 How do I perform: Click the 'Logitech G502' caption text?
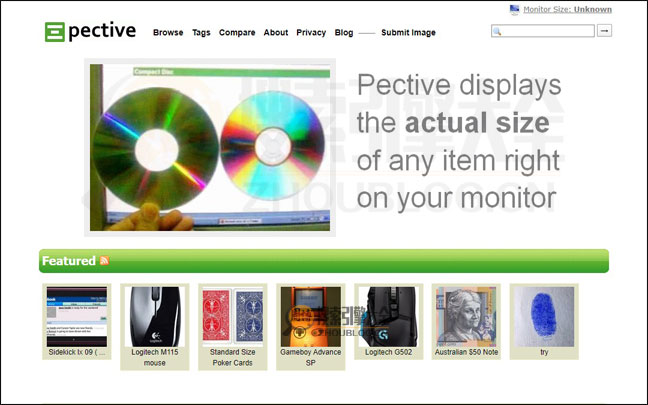[x=388, y=353]
